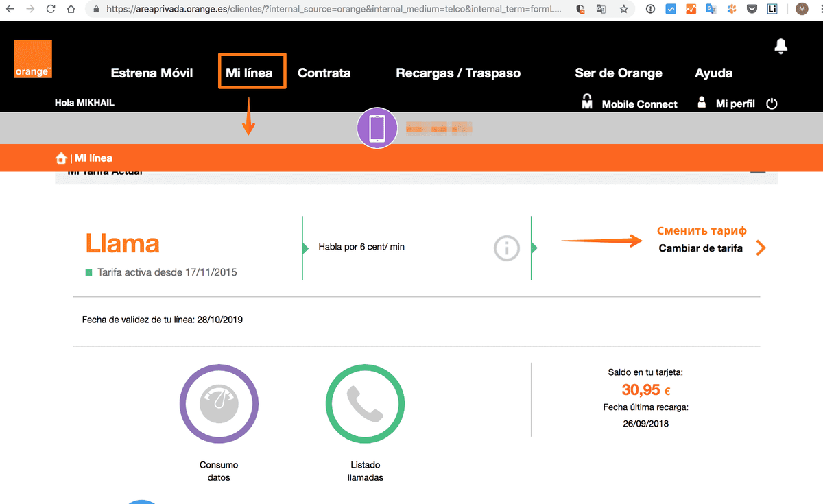
Task: Click the Mi perfil link
Action: 735,104
